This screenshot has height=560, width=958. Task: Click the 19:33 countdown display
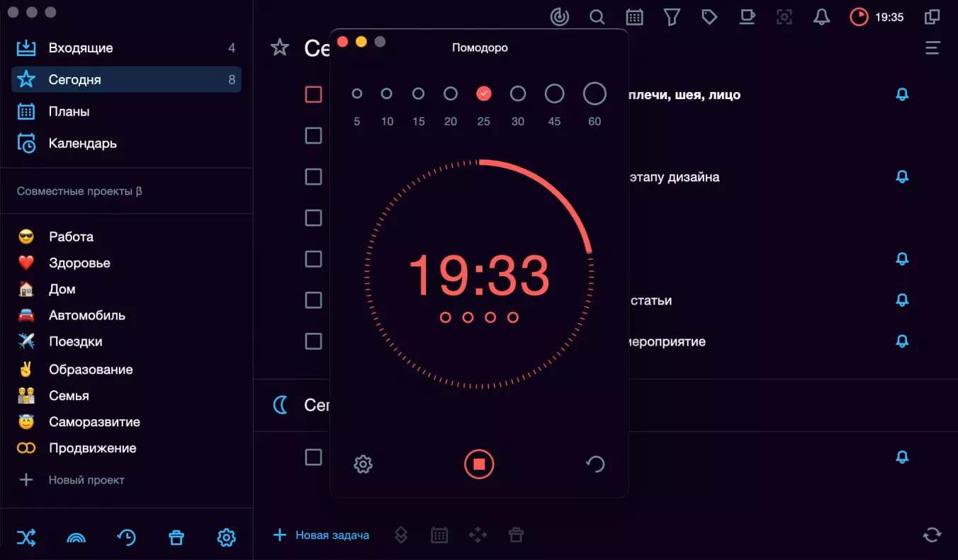point(479,275)
